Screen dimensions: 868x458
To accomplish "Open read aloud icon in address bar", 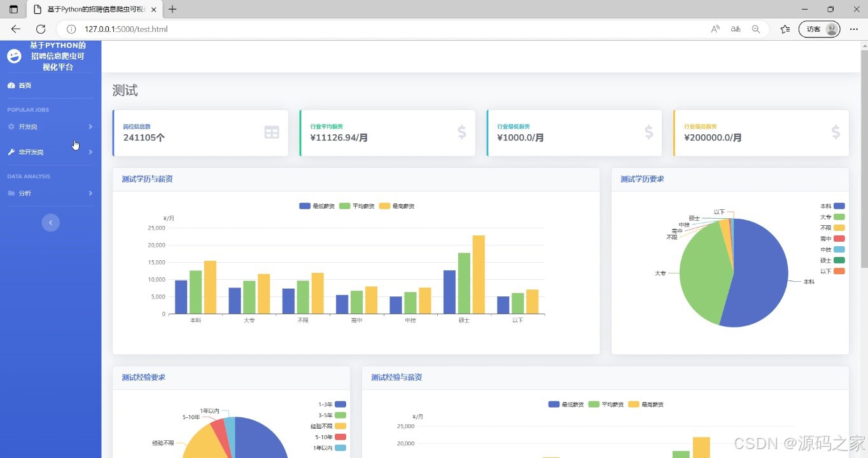I will [715, 29].
